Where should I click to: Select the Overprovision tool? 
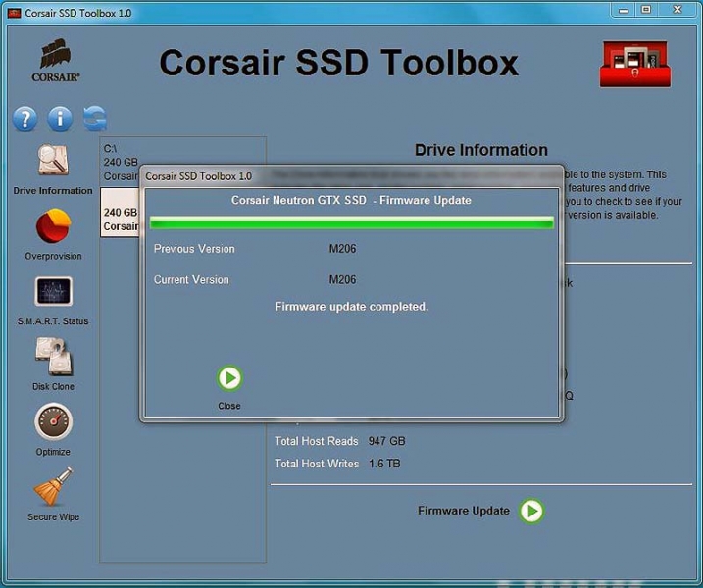[53, 228]
